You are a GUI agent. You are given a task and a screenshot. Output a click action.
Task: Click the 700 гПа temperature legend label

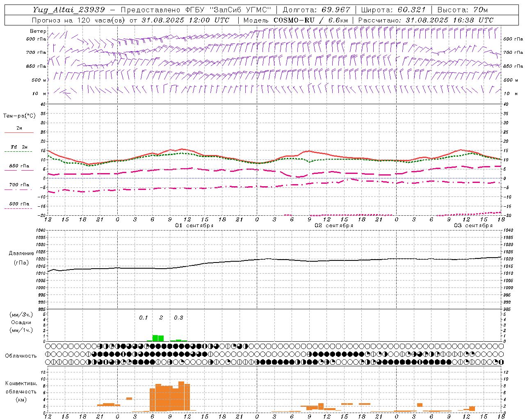tap(19, 185)
